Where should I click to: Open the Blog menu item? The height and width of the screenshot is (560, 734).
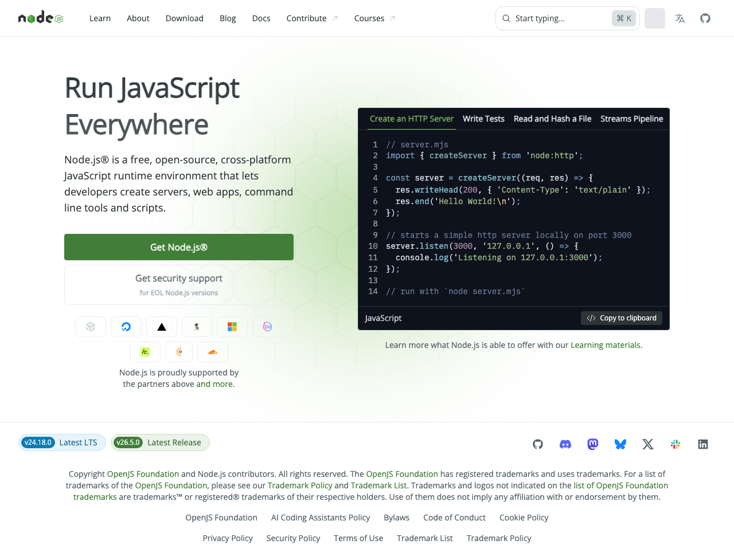point(228,18)
